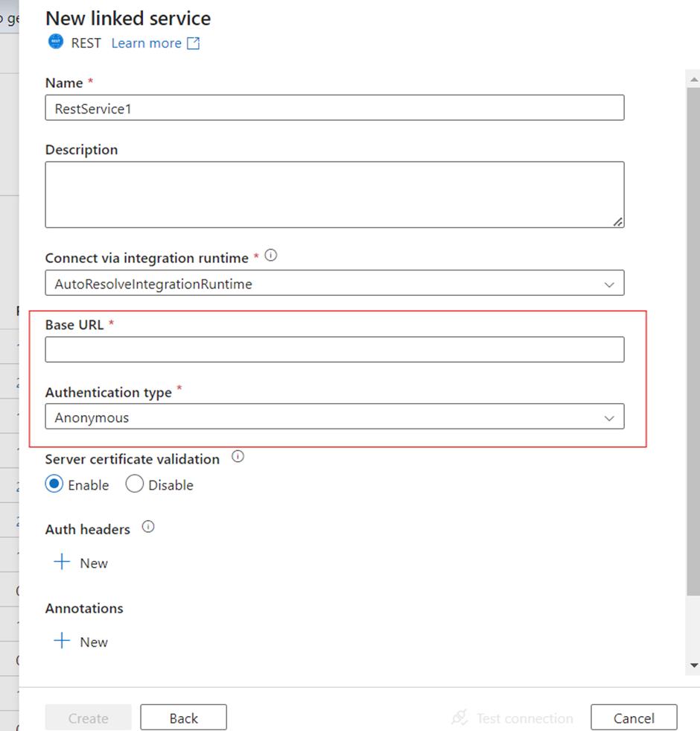Screen dimensions: 700x731
Task: Click info icon beside integration runtime label
Action: pos(271,256)
